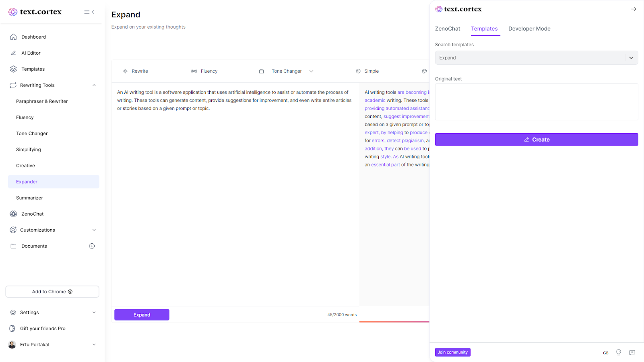Click the lightbulb icon in panel footer
The image size is (644, 362).
619,352
